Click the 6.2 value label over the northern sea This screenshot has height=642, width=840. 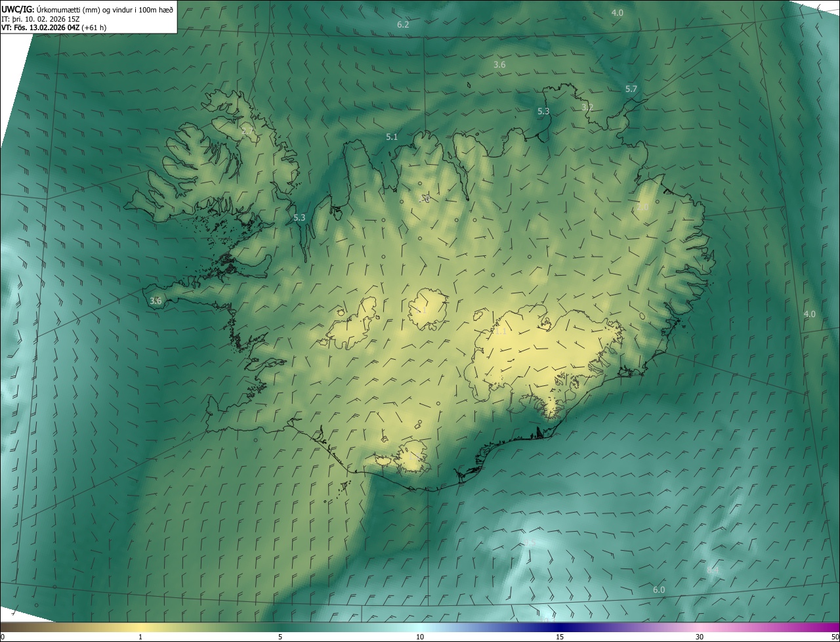(403, 24)
